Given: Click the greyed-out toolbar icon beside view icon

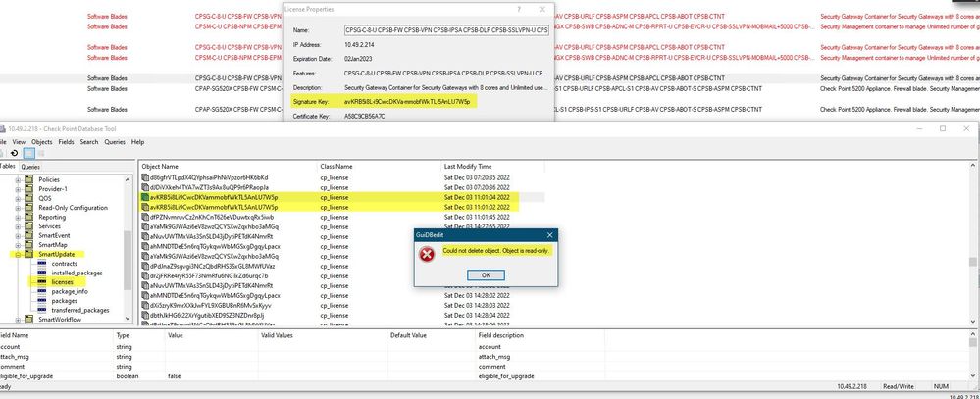Looking at the screenshot, I should (41, 153).
